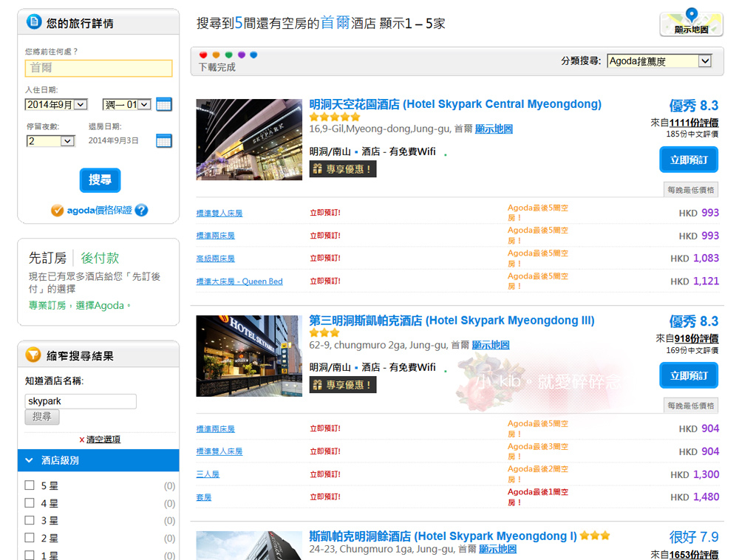This screenshot has height=560, width=739.
Task: Open Skypark Central Myeongdong hotel photo
Action: tap(249, 140)
